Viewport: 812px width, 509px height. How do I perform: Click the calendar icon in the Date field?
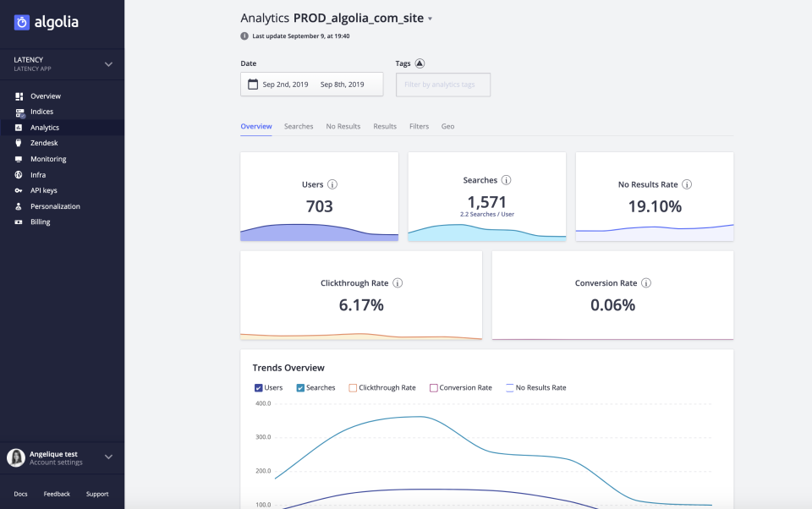(252, 84)
